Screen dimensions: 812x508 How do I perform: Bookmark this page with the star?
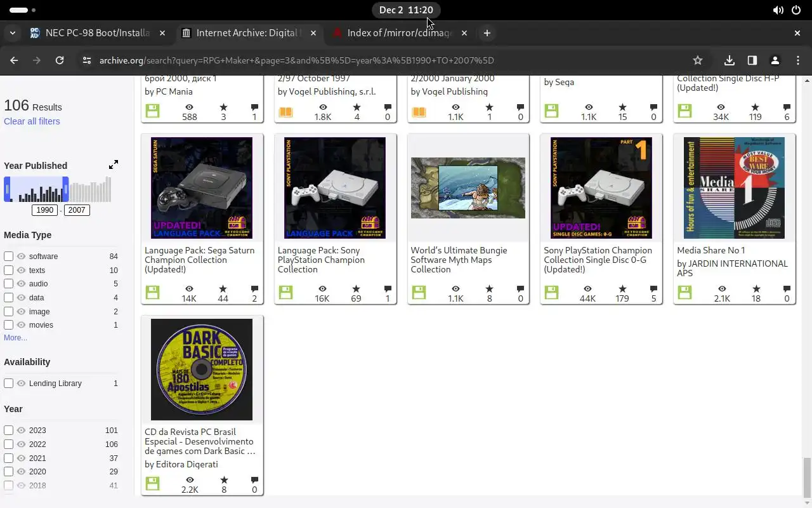(698, 60)
